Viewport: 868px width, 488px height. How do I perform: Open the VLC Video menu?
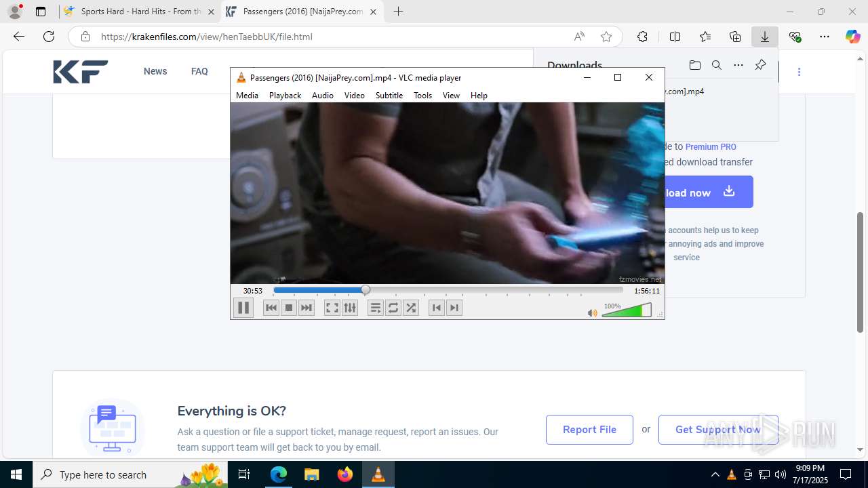[x=354, y=96]
